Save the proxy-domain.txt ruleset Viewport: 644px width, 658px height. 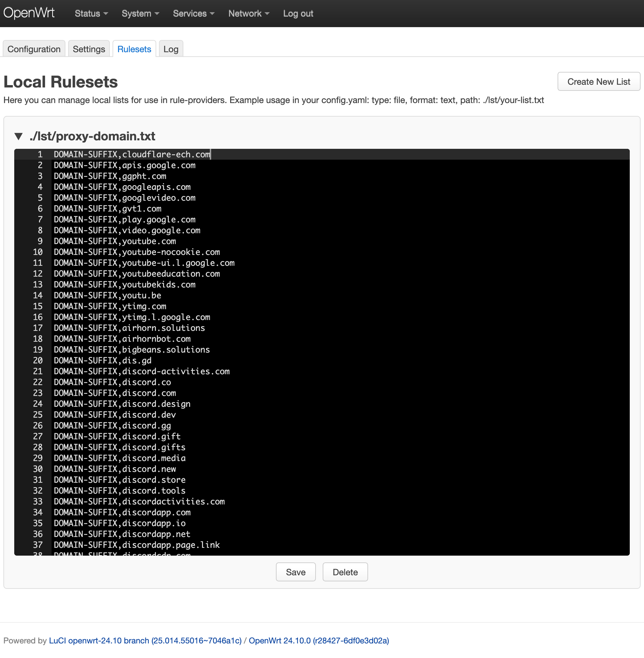pos(296,572)
